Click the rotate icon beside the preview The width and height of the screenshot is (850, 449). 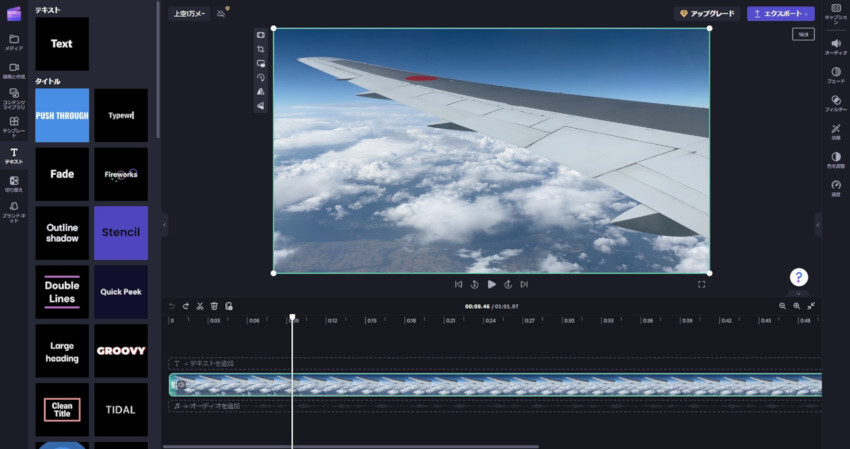(x=261, y=77)
